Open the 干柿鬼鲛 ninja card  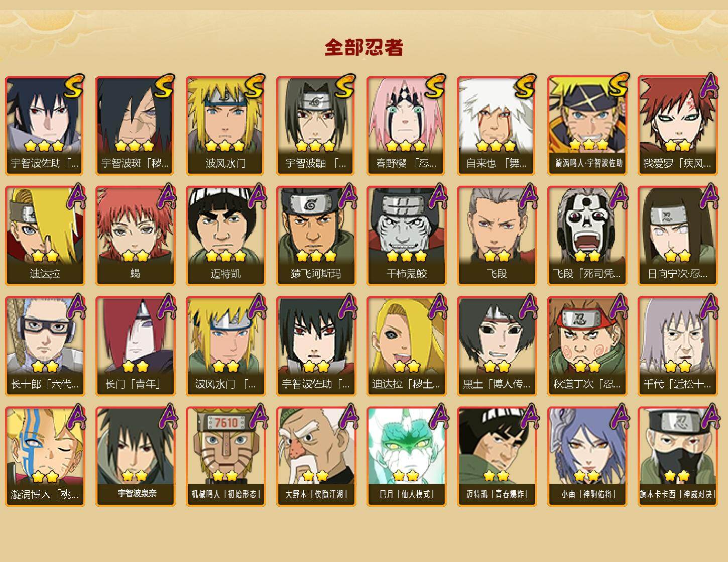406,236
